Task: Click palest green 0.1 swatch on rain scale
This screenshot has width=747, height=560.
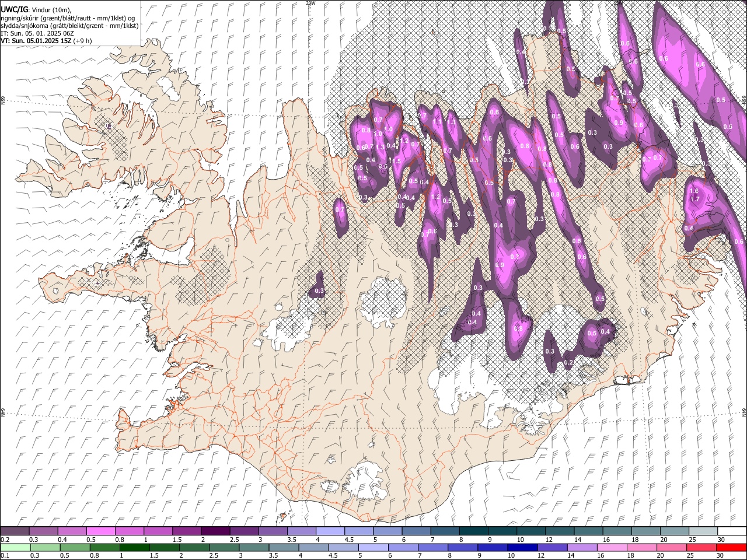Action: (15, 547)
